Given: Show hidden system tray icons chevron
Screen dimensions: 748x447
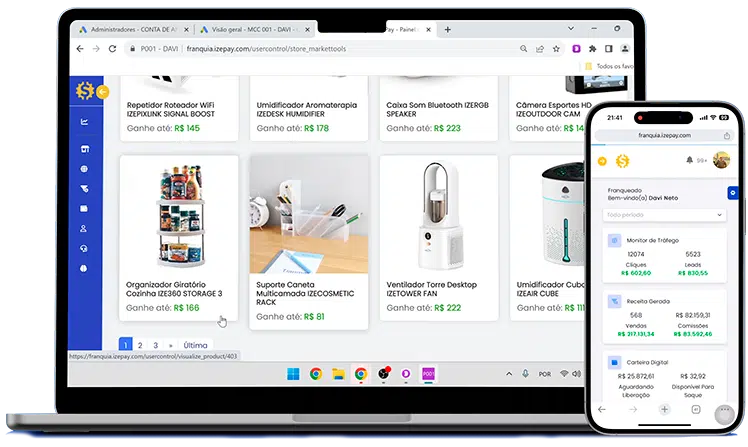Looking at the screenshot, I should coord(509,374).
